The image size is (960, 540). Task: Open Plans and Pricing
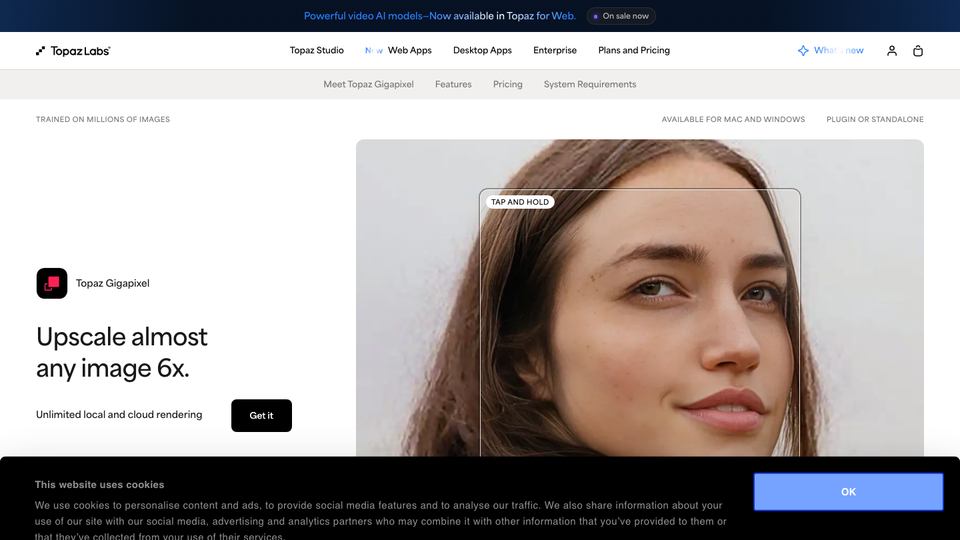634,51
